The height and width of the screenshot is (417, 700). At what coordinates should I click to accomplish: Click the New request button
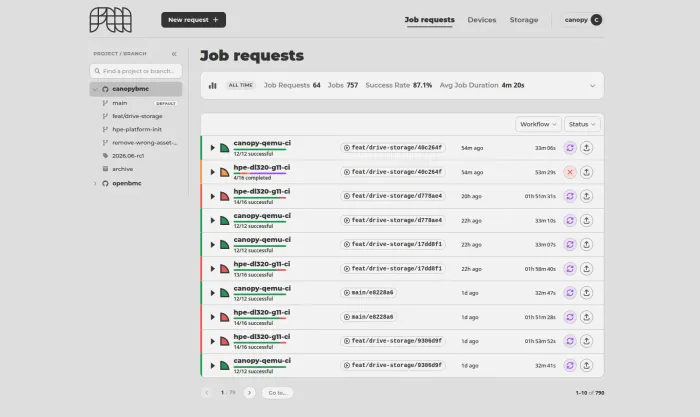pos(193,20)
